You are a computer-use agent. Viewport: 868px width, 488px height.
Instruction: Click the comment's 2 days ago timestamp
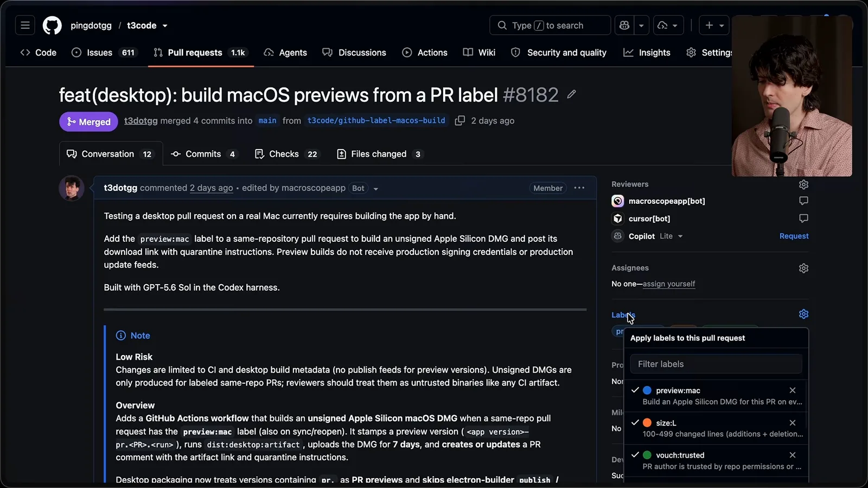(x=211, y=188)
